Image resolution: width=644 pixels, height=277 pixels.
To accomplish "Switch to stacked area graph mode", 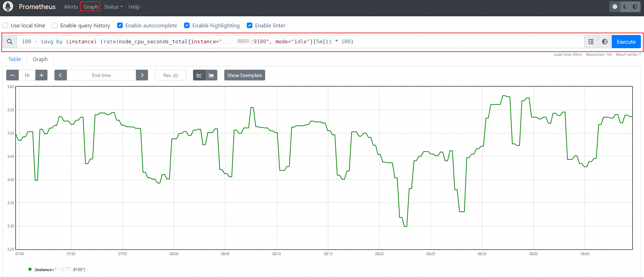I will 211,75.
